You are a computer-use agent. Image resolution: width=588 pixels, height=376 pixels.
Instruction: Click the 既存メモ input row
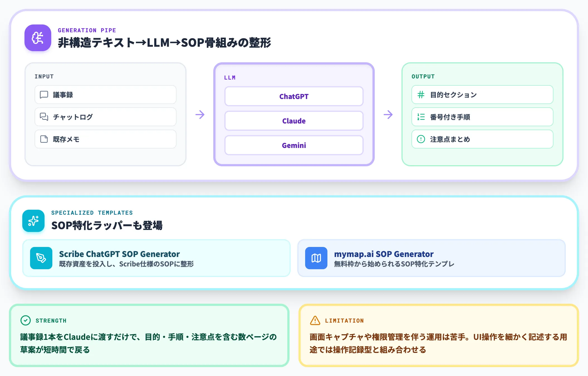click(106, 139)
